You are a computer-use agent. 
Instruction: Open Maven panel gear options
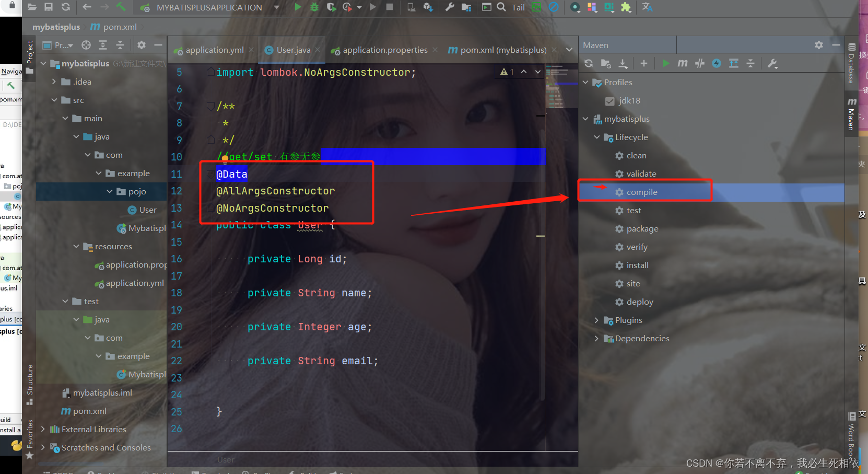pos(819,45)
